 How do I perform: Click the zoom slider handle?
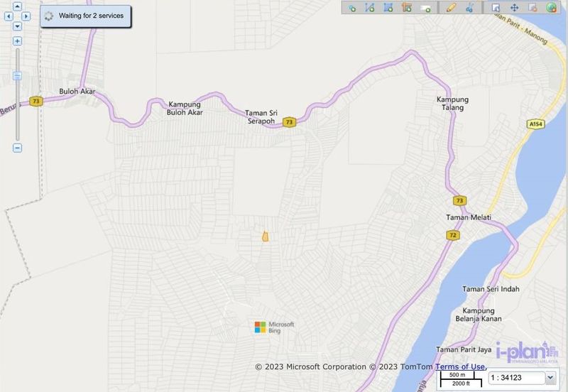[x=17, y=75]
